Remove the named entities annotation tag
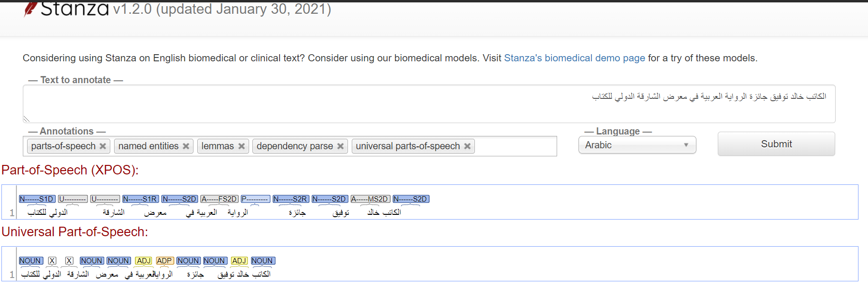The height and width of the screenshot is (288, 868). 186,146
